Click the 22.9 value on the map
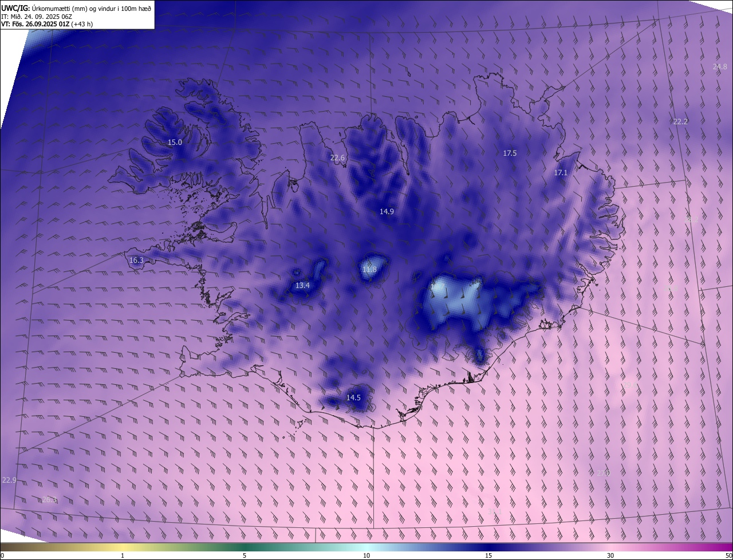This screenshot has height=560, width=733. (x=9, y=480)
